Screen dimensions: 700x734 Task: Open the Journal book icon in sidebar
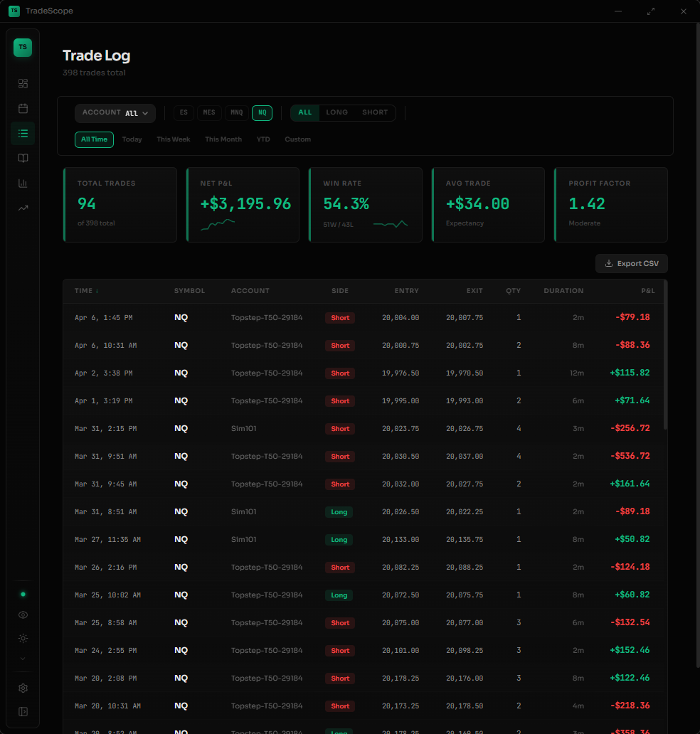coord(23,158)
